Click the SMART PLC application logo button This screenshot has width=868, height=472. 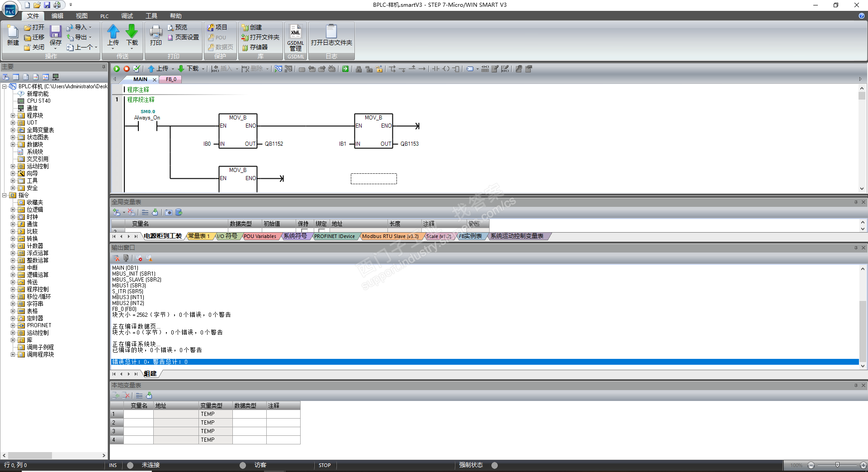click(x=10, y=10)
